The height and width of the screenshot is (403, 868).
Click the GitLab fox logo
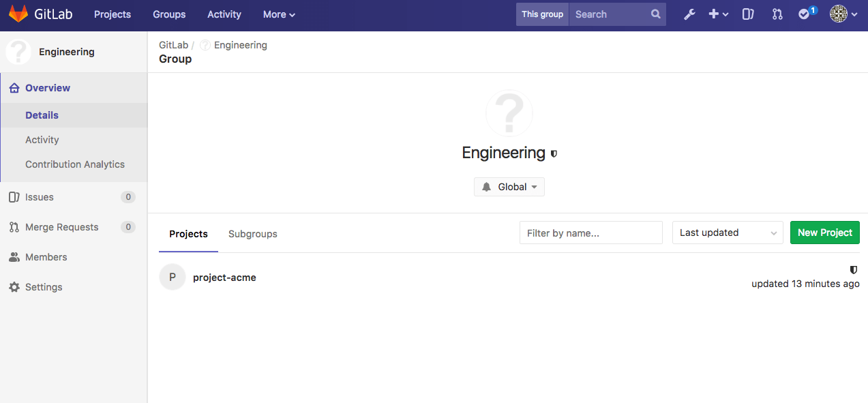[18, 14]
